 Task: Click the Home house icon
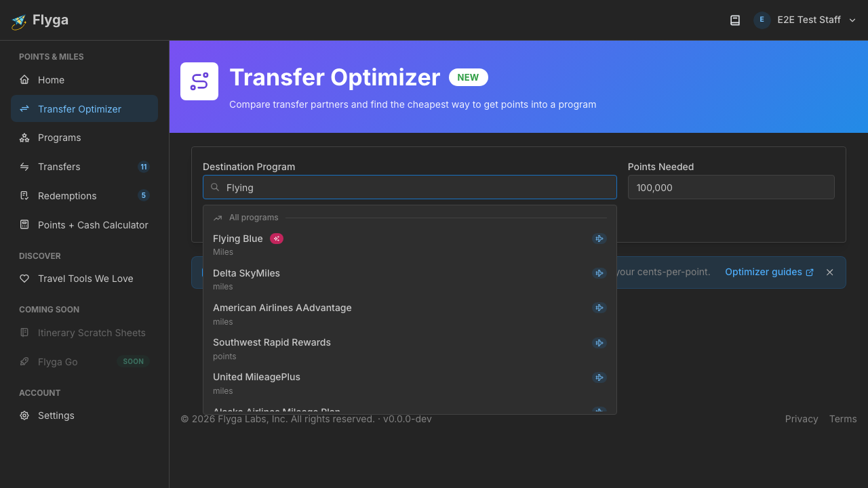coord(24,80)
